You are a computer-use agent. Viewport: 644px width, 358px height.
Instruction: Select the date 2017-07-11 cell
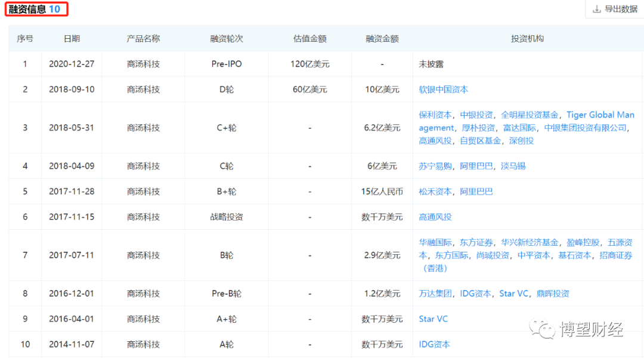72,255
